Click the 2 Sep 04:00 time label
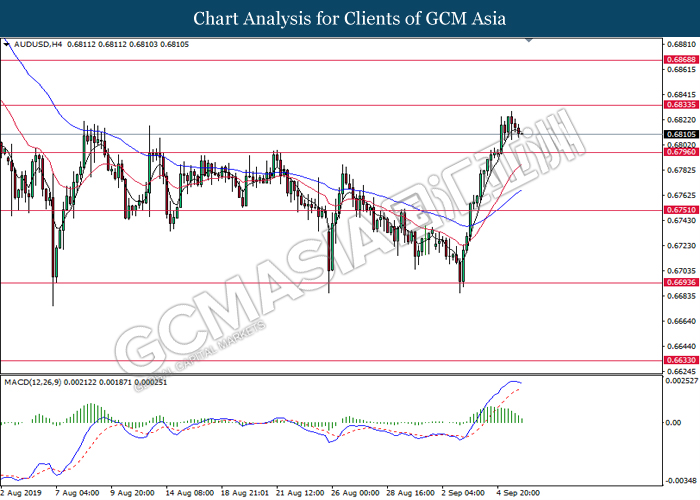 pyautogui.click(x=464, y=493)
